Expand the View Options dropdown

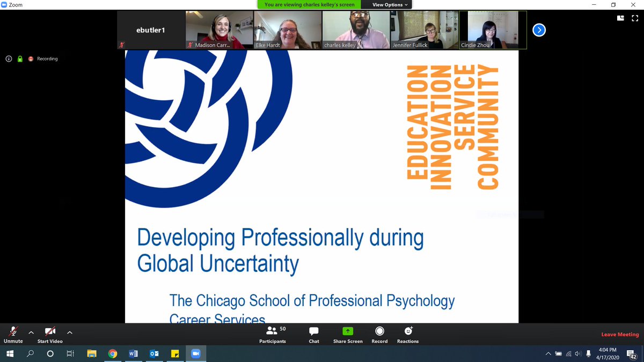click(x=390, y=5)
